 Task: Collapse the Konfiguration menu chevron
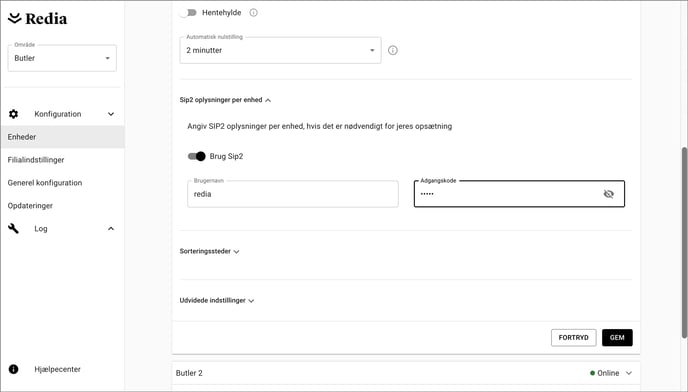pos(111,114)
